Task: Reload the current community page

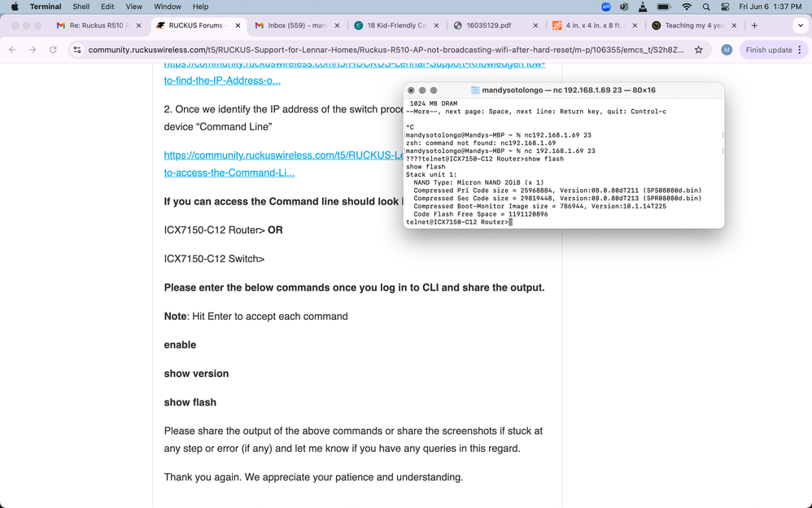Action: [x=53, y=50]
